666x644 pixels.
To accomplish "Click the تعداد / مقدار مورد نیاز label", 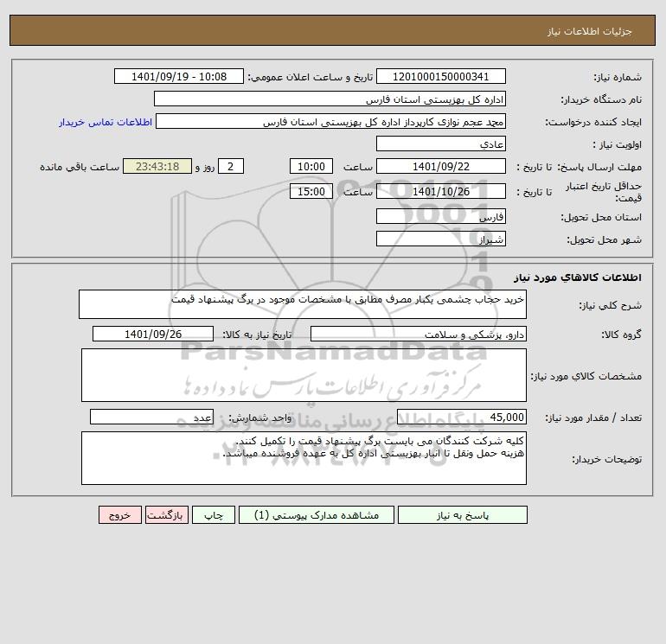I will [593, 418].
